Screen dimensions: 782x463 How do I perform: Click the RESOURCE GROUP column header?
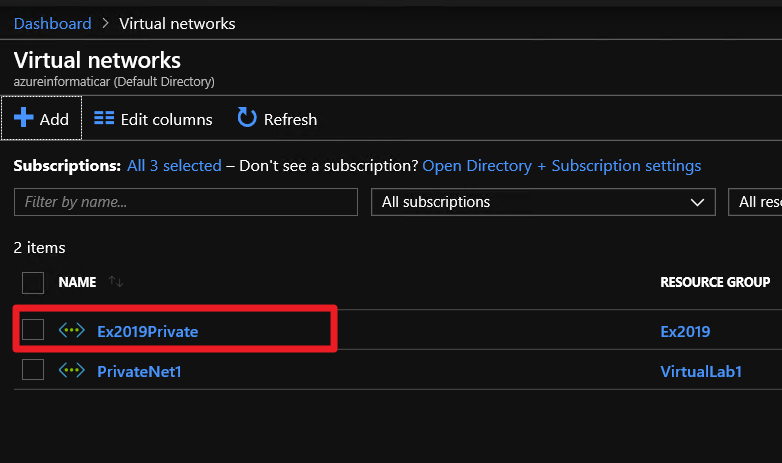pyautogui.click(x=715, y=282)
